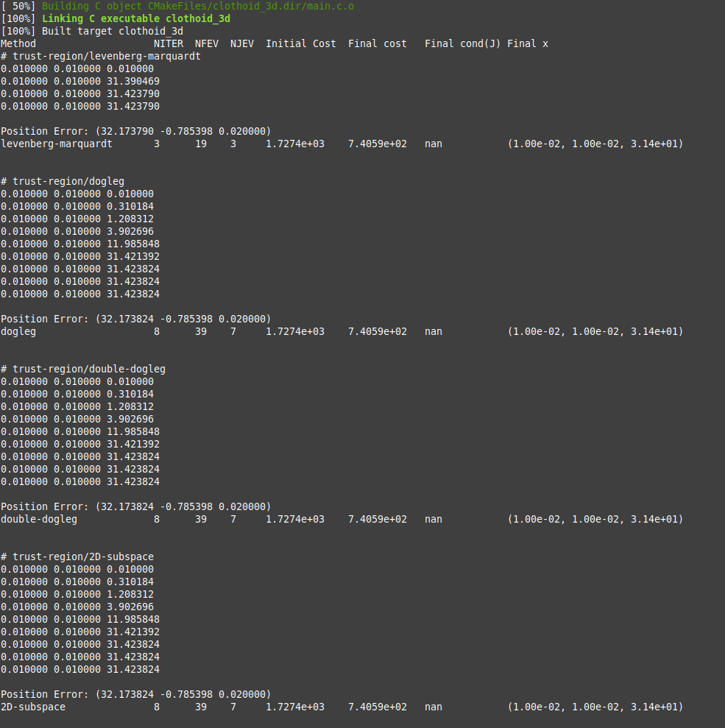Viewport: 725px width, 728px height.
Task: Click the 7.4059e+02 value in the 2D-subspace row
Action: (378, 707)
